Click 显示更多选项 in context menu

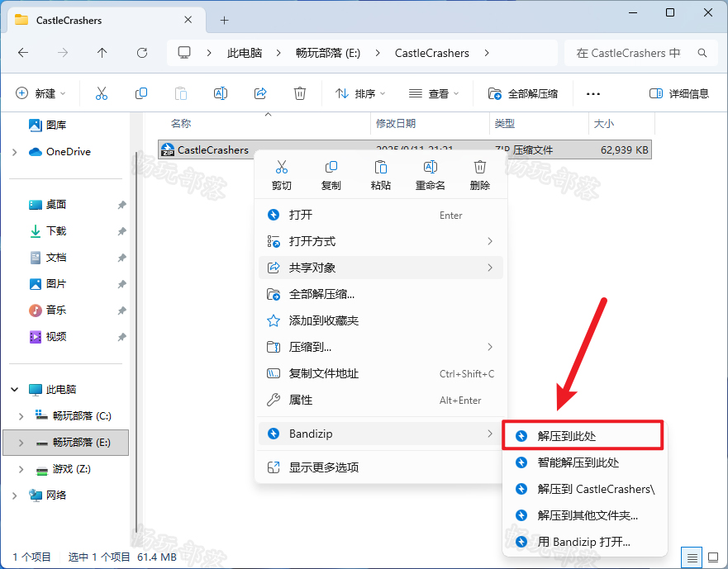pos(381,467)
